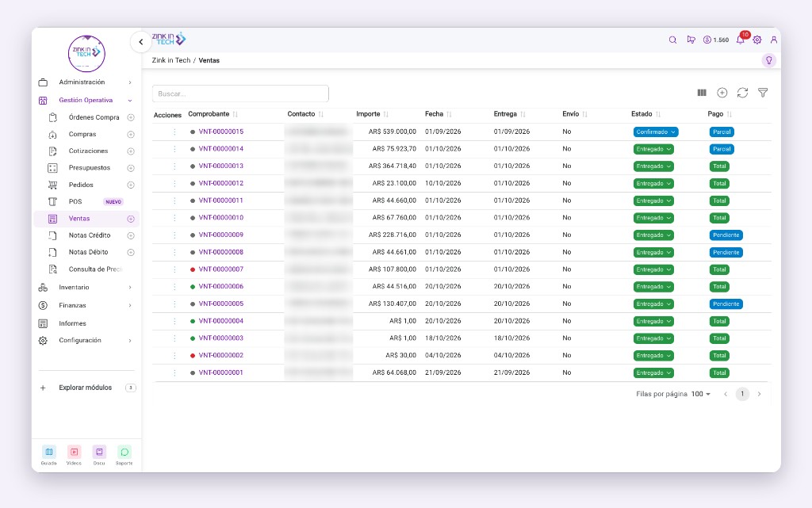
Task: Refresh the sales table
Action: (742, 93)
